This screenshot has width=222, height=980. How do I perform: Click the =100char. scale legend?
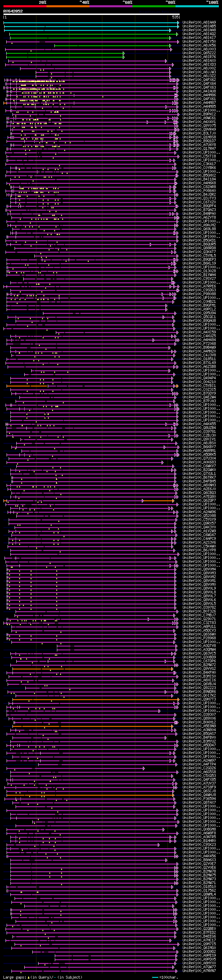point(165,977)
